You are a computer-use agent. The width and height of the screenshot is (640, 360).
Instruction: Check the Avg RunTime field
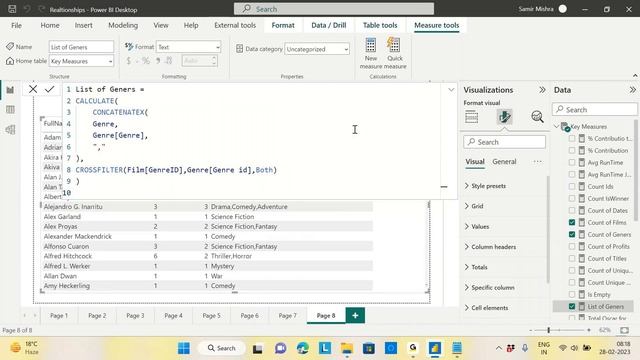(x=572, y=162)
